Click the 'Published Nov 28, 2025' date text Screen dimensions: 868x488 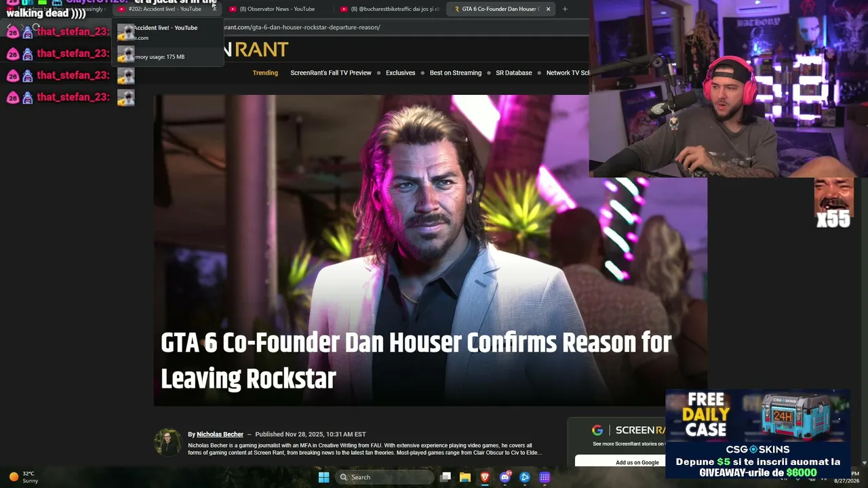[x=311, y=434]
